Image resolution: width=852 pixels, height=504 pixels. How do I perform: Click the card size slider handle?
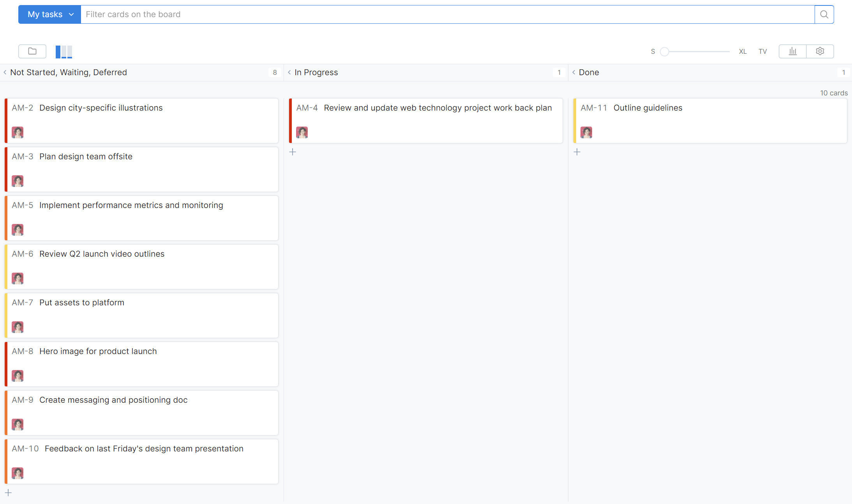coord(665,51)
